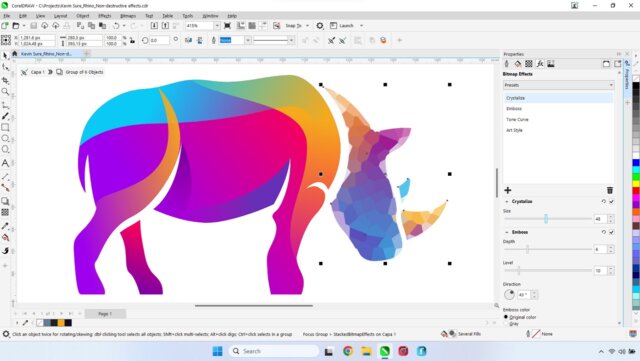This screenshot has height=361, width=640.
Task: Click Capa 1 in the focus breadcrumb
Action: tap(37, 72)
